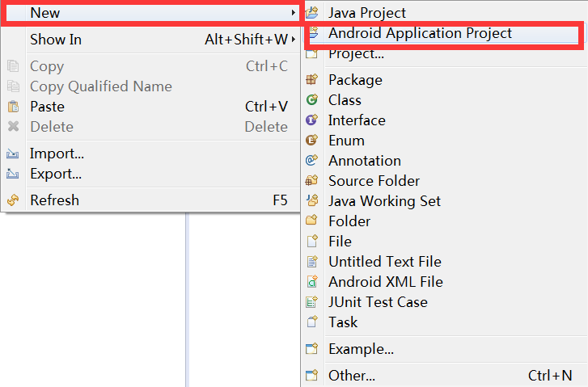Click the Enum icon
This screenshot has height=387, width=588.
pos(312,141)
